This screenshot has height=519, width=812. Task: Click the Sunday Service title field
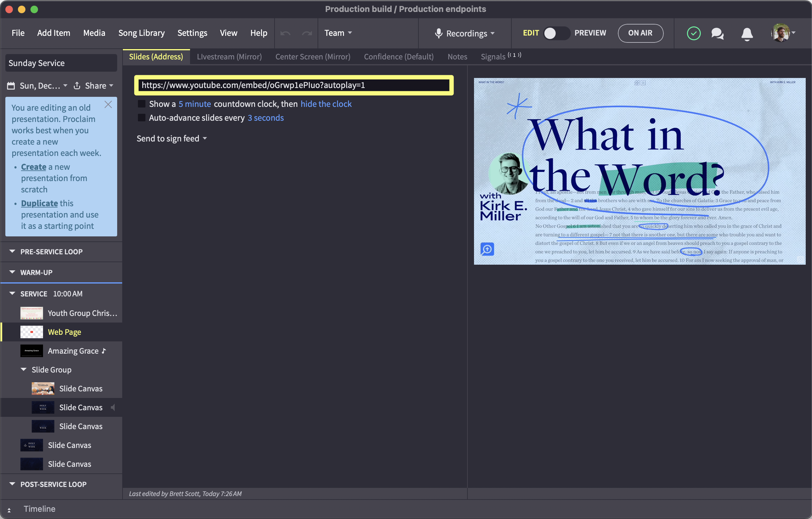click(x=61, y=63)
